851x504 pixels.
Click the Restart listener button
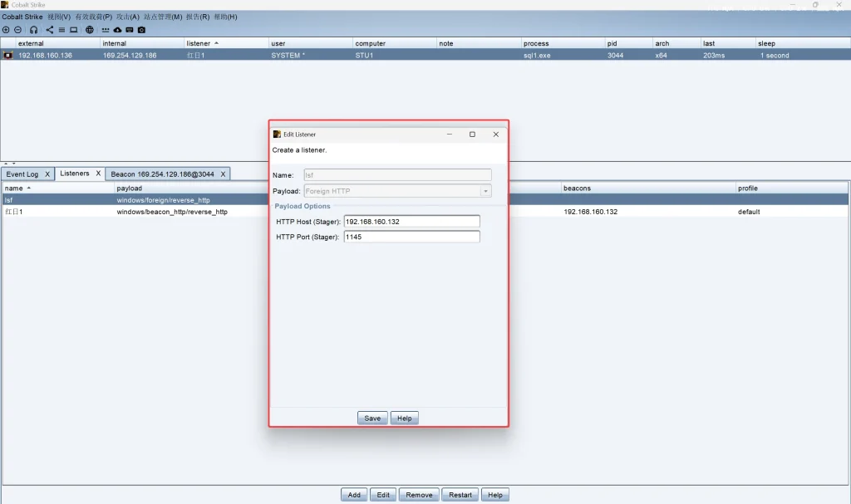point(460,495)
